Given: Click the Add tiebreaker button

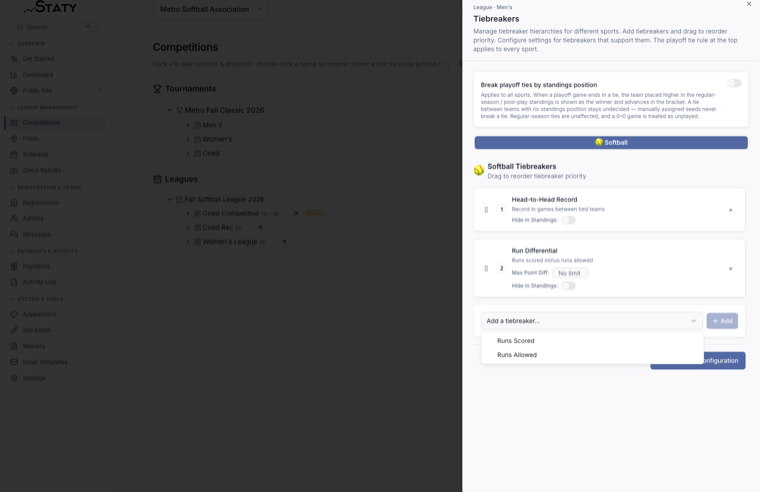Looking at the screenshot, I should [x=722, y=321].
